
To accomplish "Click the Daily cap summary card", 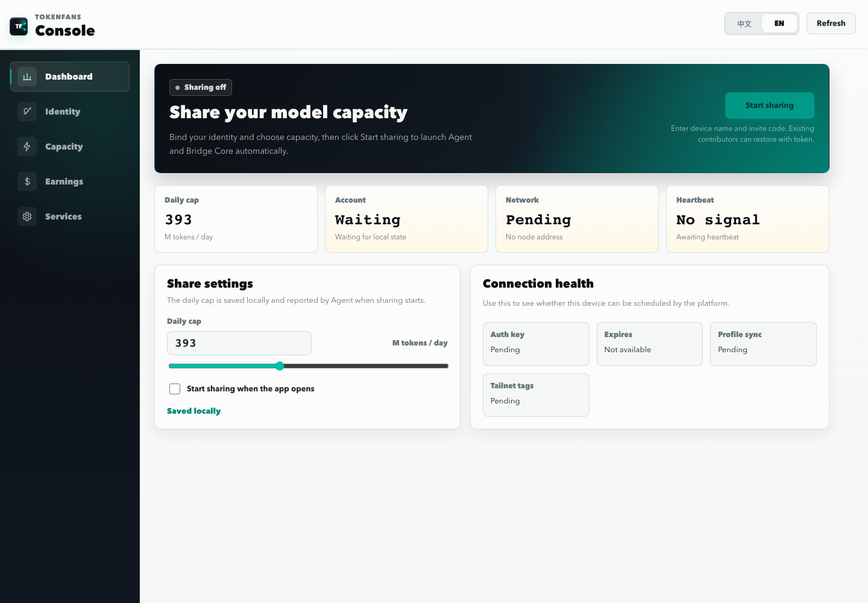I will pyautogui.click(x=236, y=219).
